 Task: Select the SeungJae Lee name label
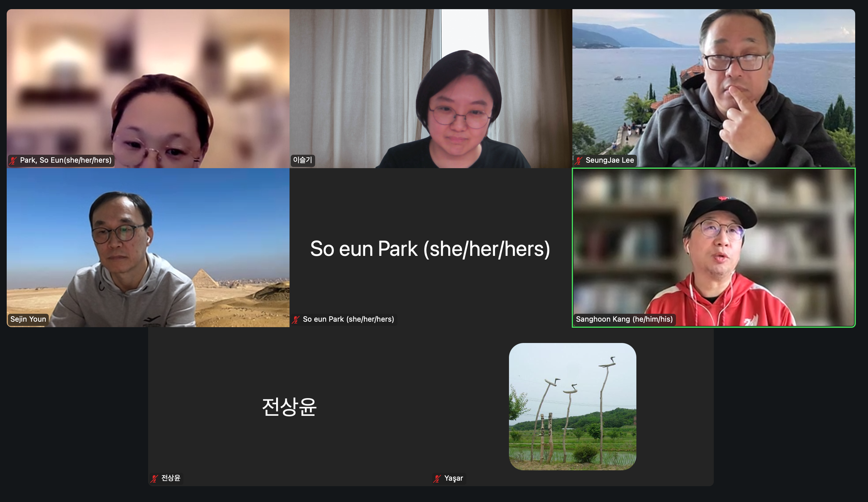tap(610, 161)
